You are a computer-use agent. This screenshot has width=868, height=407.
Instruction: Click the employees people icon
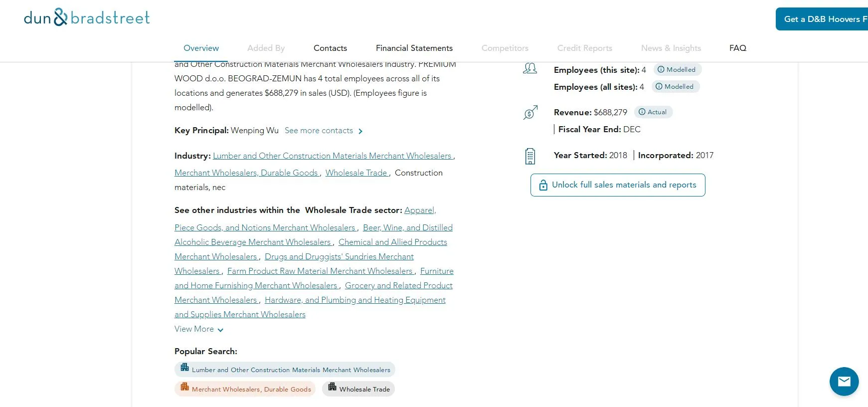click(530, 68)
